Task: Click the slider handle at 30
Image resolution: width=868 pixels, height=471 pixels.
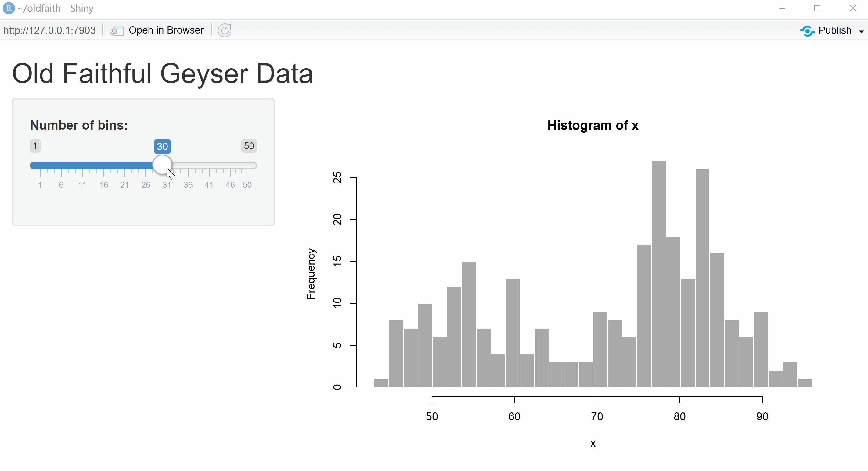Action: point(162,165)
